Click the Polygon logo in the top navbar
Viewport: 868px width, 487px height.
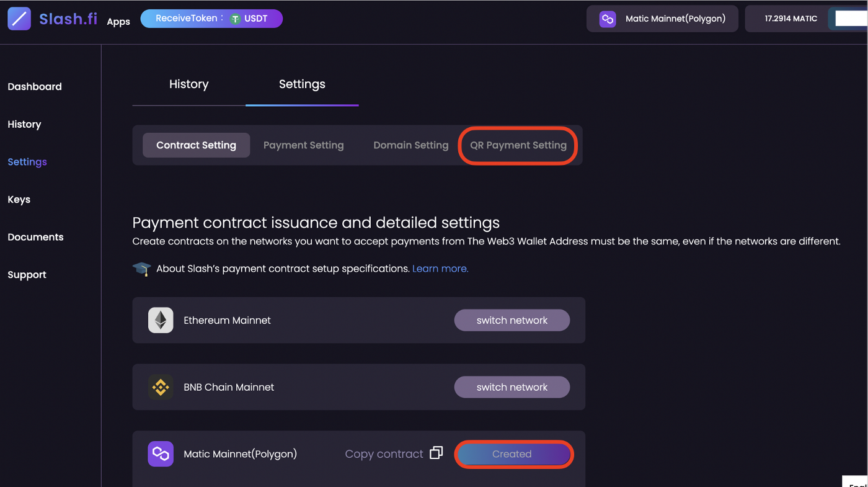click(x=607, y=19)
